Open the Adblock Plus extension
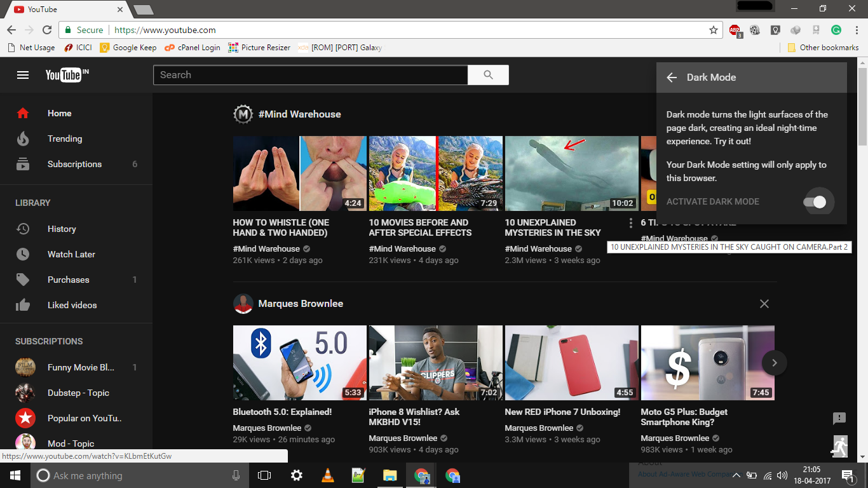This screenshot has width=868, height=488. [x=735, y=30]
